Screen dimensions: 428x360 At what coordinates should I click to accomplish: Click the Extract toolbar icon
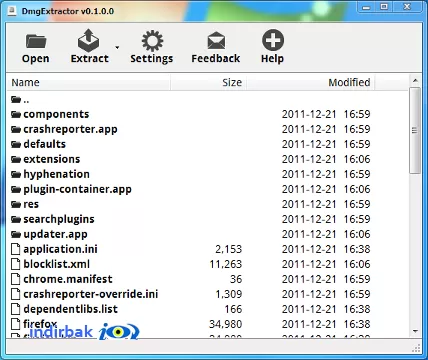pyautogui.click(x=88, y=40)
